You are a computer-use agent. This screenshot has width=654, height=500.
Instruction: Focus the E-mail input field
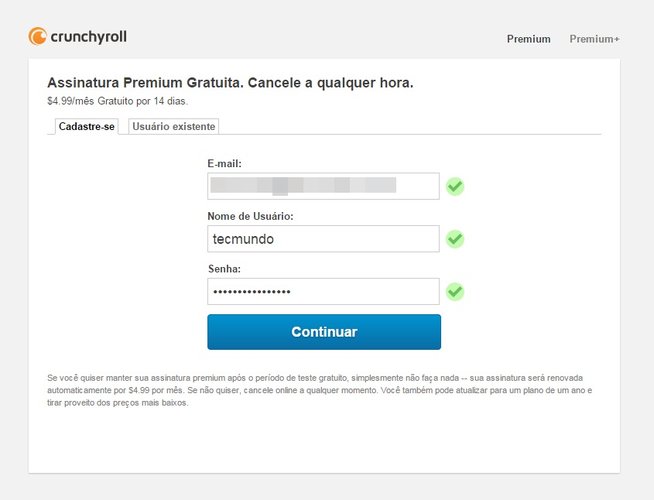(x=323, y=186)
